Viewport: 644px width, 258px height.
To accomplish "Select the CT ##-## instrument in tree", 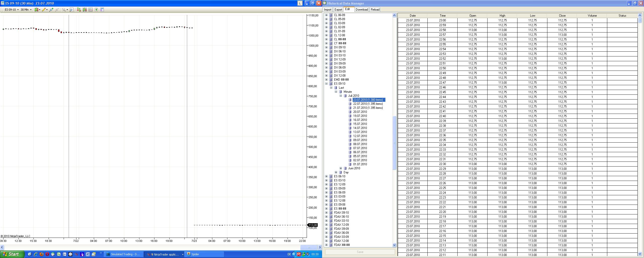I will tap(340, 43).
